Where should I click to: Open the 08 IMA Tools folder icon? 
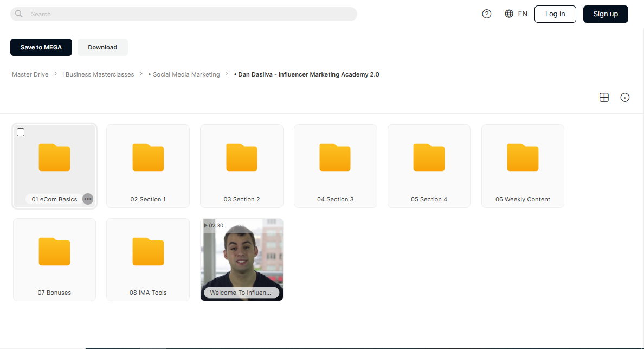tap(148, 251)
